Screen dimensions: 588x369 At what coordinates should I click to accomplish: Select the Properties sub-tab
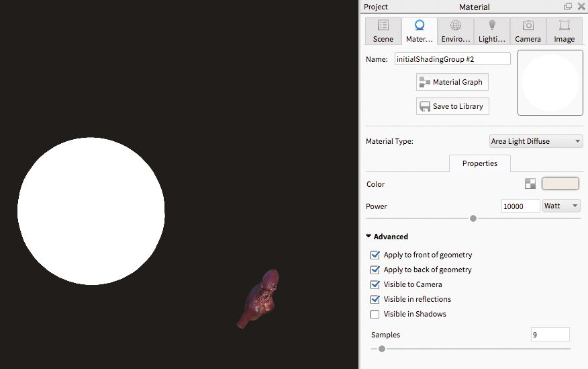point(480,163)
